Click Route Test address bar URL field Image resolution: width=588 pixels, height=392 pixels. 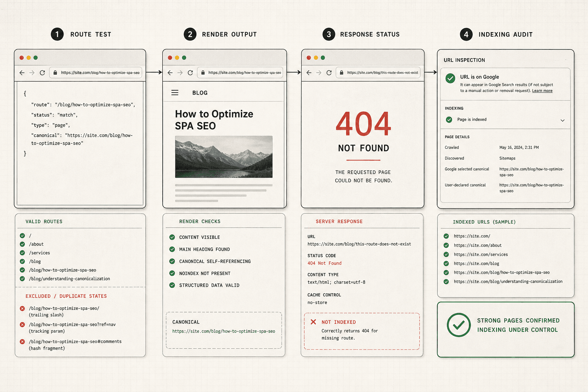(x=96, y=73)
